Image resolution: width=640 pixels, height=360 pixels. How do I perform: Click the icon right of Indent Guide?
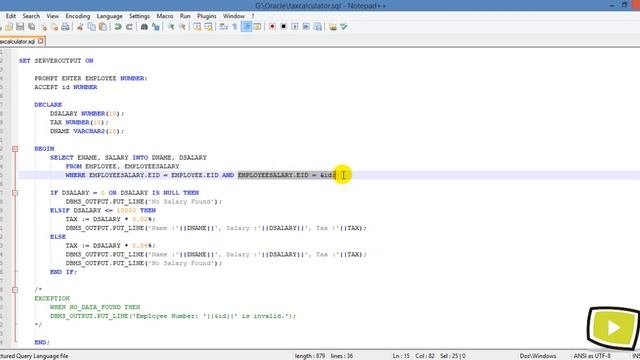tap(258, 27)
